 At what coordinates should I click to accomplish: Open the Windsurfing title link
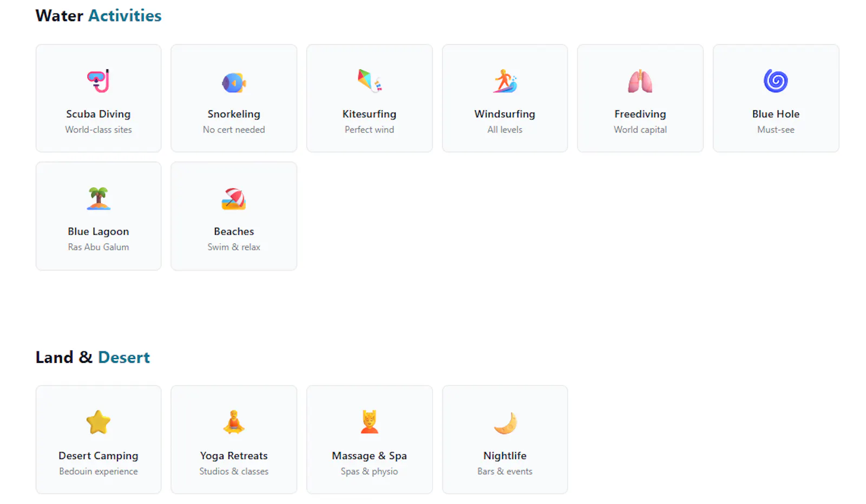505,114
